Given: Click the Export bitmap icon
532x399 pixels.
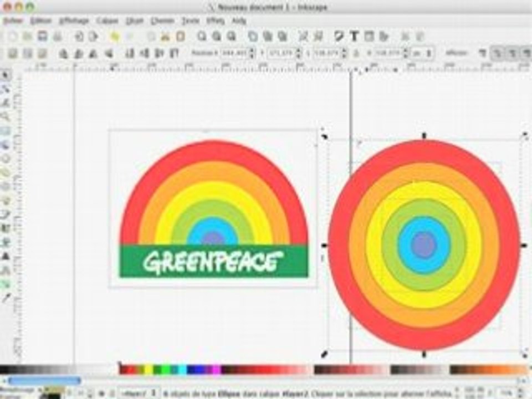Looking at the screenshot, I should [x=93, y=37].
